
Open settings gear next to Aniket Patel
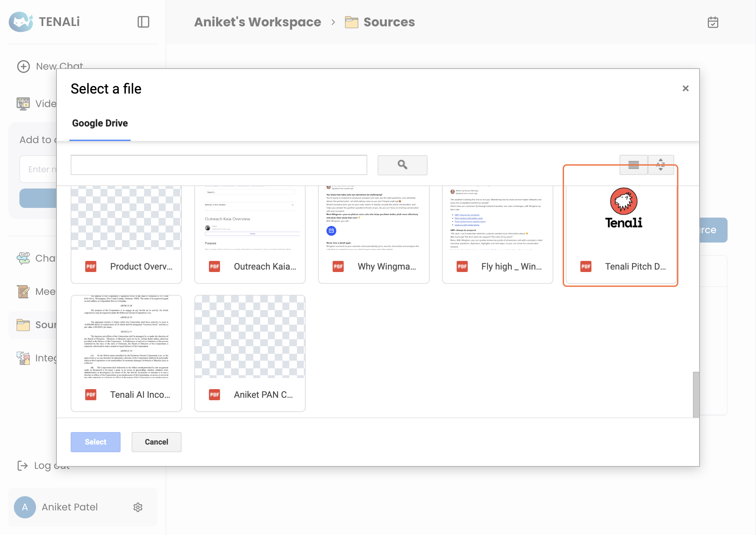tap(138, 507)
